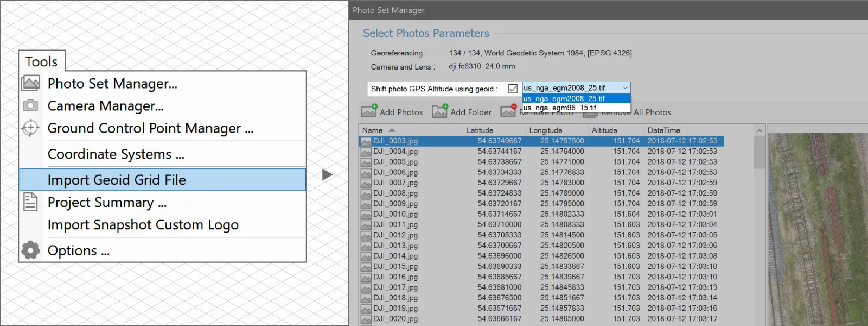This screenshot has height=326, width=868.
Task: Select the DJI_0019.jpg file name
Action: coord(395,309)
